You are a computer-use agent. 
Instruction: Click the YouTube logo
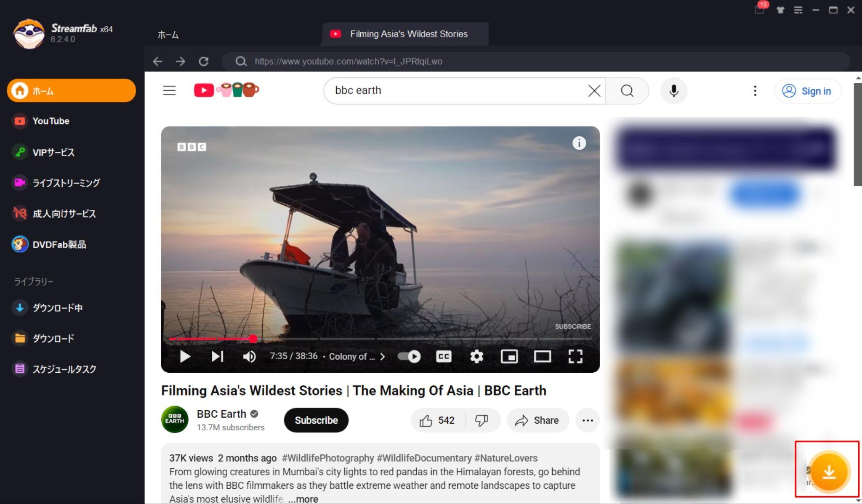tap(226, 90)
